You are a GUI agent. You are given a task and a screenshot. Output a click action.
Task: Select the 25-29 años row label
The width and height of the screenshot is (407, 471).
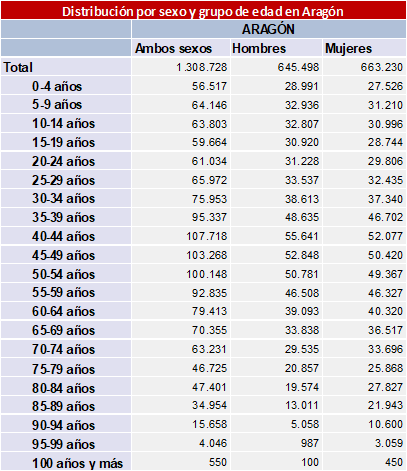(64, 180)
